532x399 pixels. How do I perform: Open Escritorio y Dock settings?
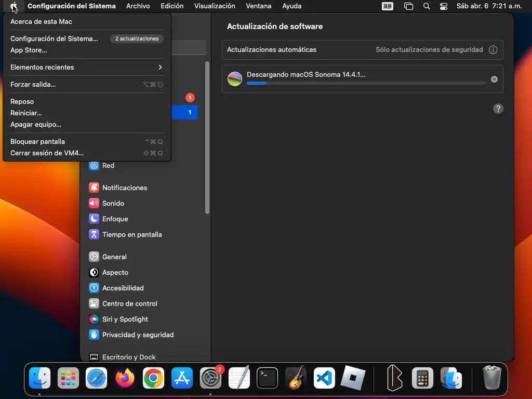click(x=122, y=357)
